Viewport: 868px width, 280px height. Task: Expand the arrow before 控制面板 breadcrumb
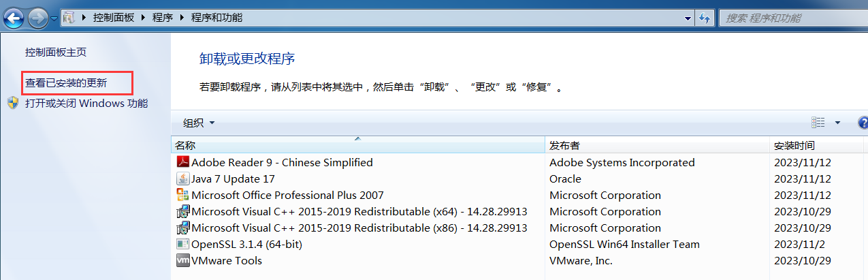click(x=84, y=18)
